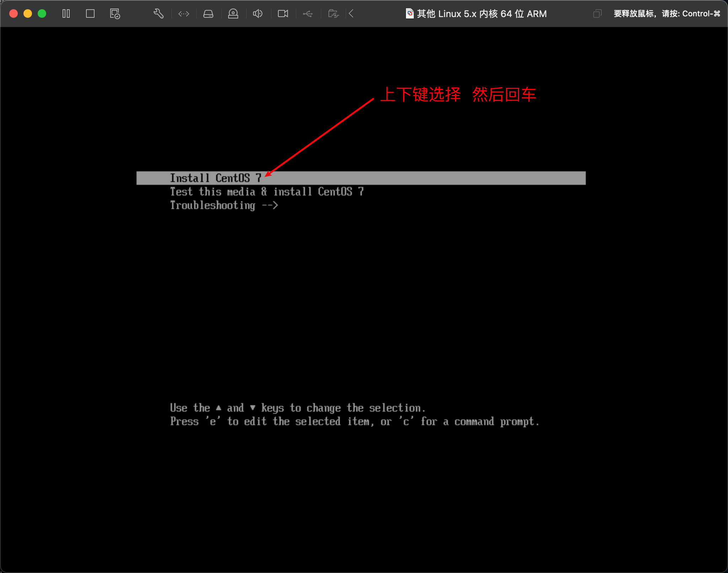Collapse the toolbar with the left chevron
This screenshot has width=728, height=573.
pos(351,14)
